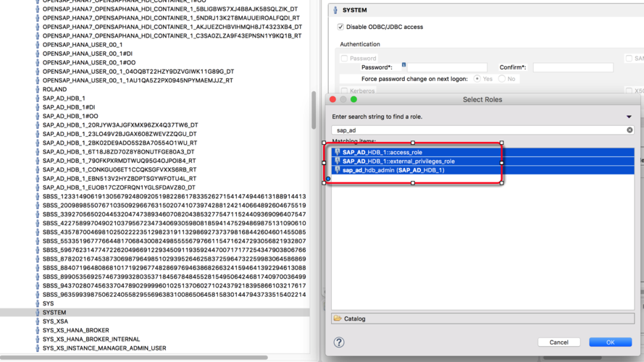Select SAP_AD_HDB_1::access_role in matching items
The width and height of the screenshot is (644, 362).
tap(482, 152)
